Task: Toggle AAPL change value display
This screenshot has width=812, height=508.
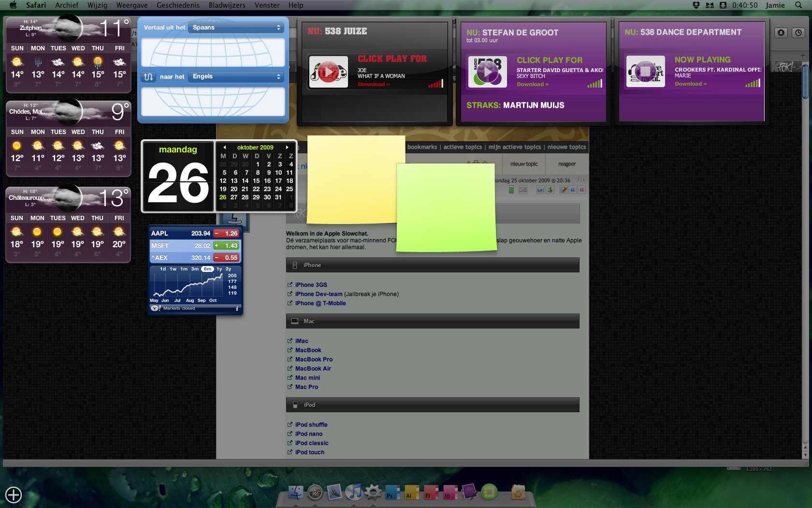Action: pos(227,233)
